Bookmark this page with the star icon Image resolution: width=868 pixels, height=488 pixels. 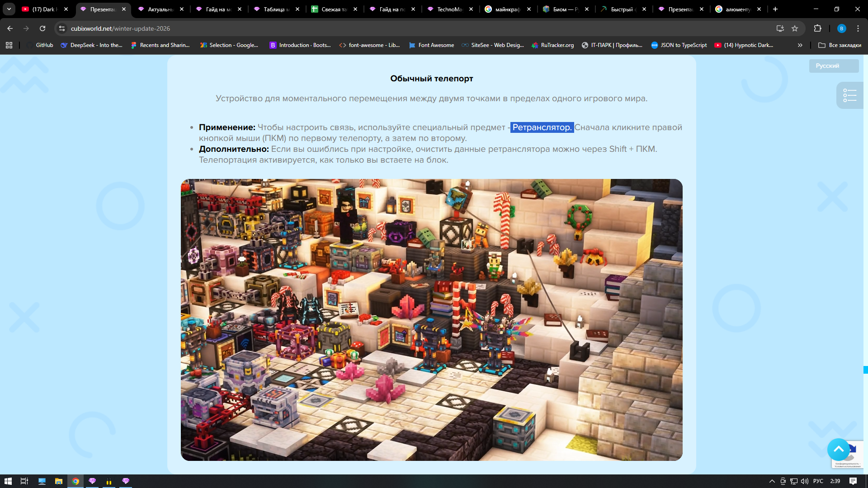click(x=795, y=28)
